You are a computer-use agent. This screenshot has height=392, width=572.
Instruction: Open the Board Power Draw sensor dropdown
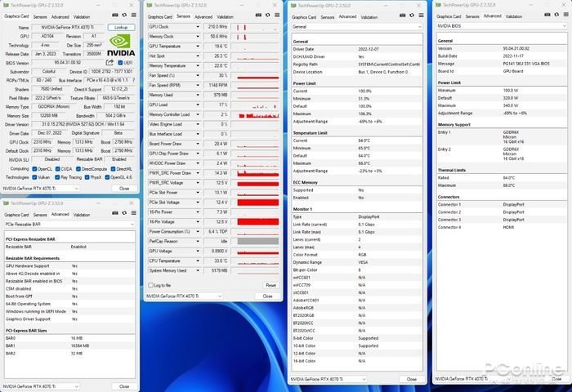pos(198,144)
